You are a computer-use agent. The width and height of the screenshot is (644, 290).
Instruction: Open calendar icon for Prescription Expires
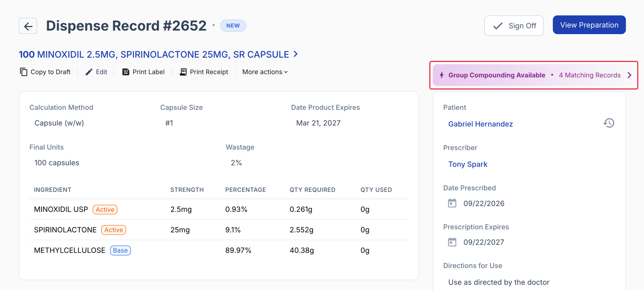tap(452, 242)
